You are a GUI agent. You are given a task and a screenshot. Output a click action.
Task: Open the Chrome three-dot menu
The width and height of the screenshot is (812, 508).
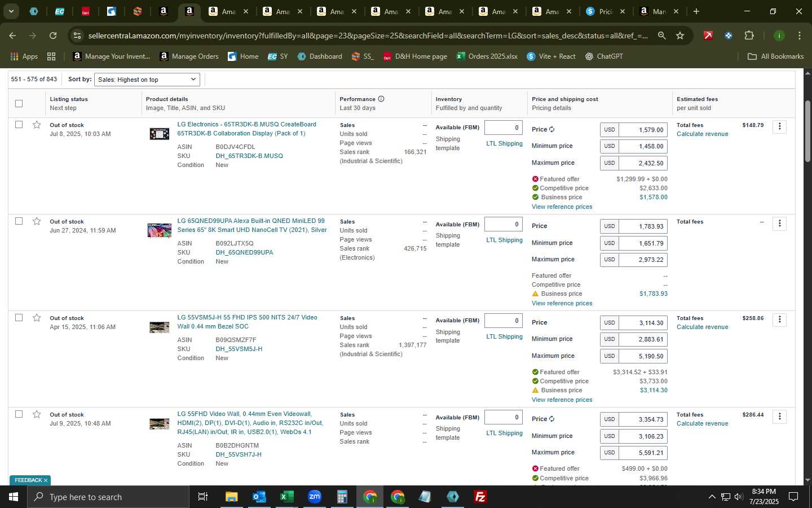click(x=800, y=36)
